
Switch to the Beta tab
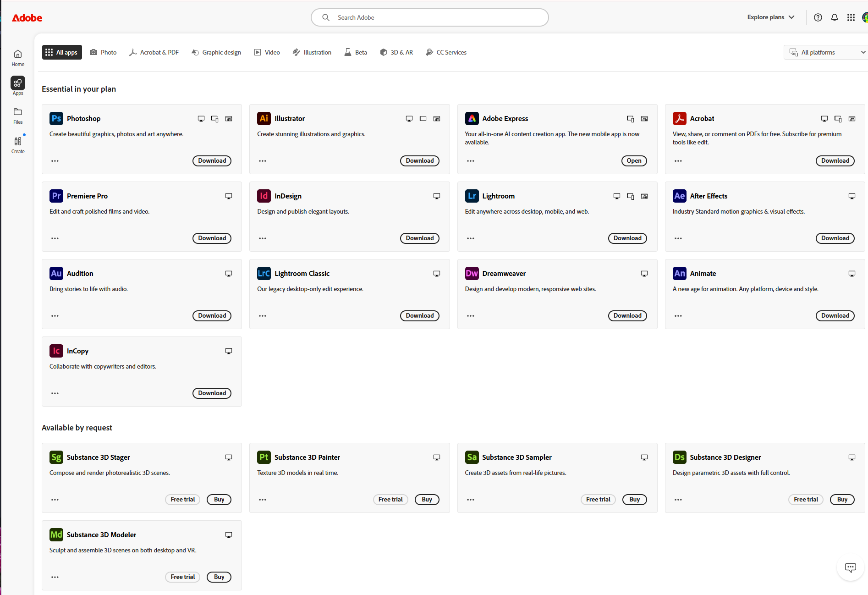pos(356,52)
